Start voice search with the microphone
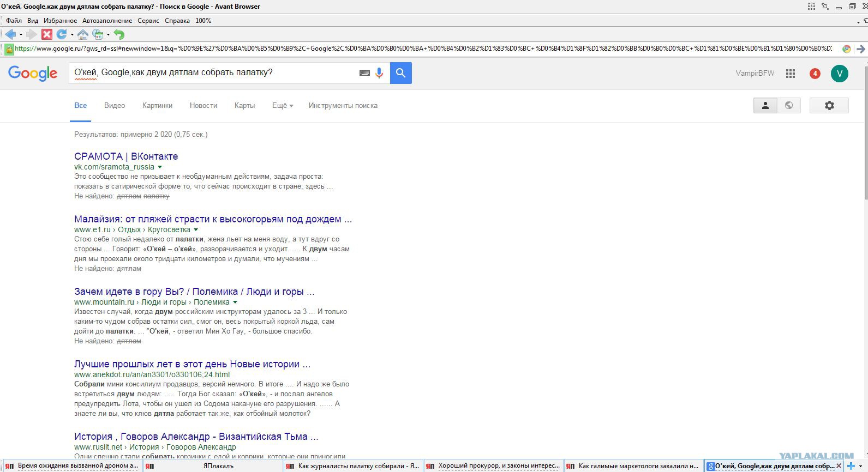 click(379, 73)
